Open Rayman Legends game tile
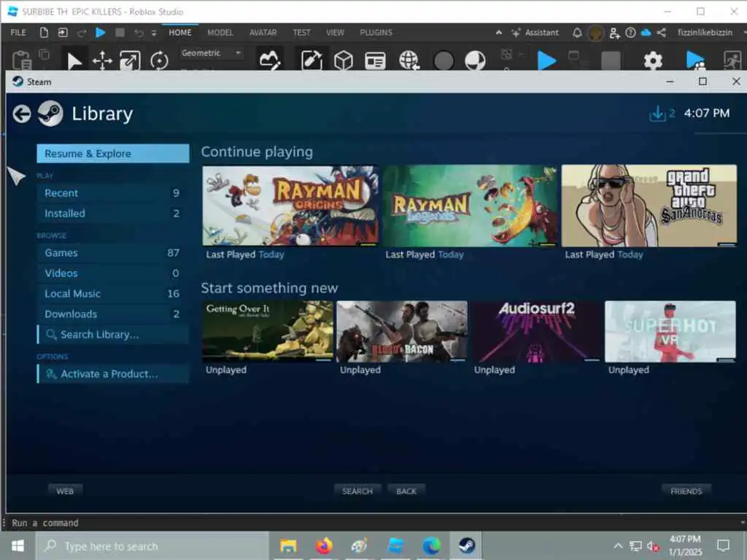 471,206
